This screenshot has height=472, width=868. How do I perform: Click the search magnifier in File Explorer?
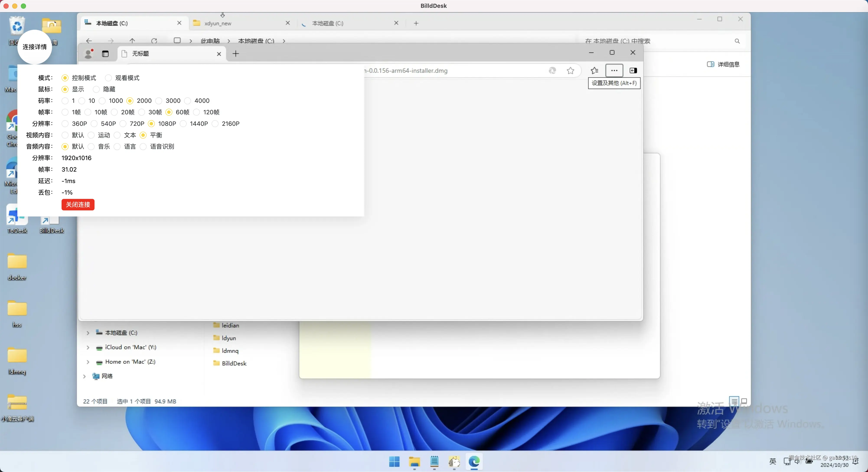click(x=737, y=41)
